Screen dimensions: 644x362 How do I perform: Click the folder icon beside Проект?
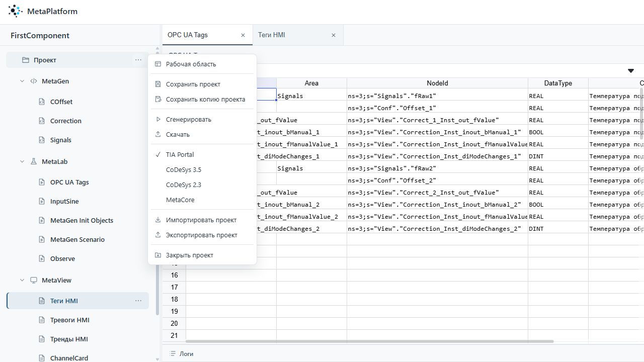coord(26,60)
